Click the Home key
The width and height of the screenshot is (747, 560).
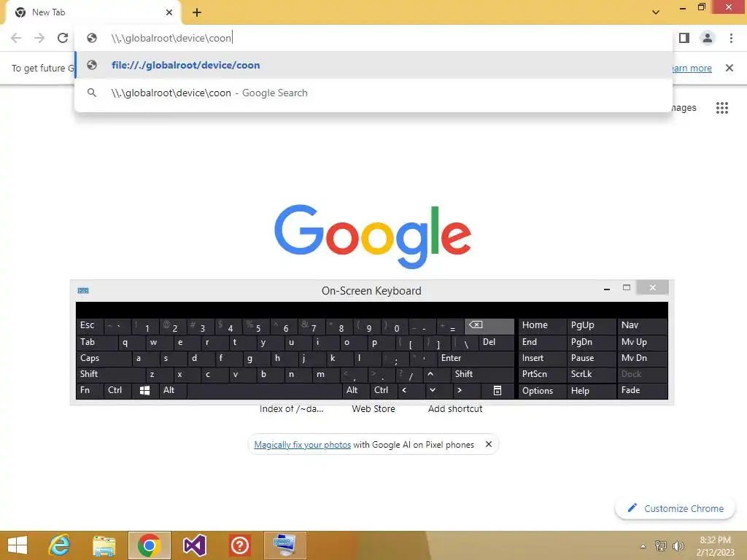coord(542,326)
